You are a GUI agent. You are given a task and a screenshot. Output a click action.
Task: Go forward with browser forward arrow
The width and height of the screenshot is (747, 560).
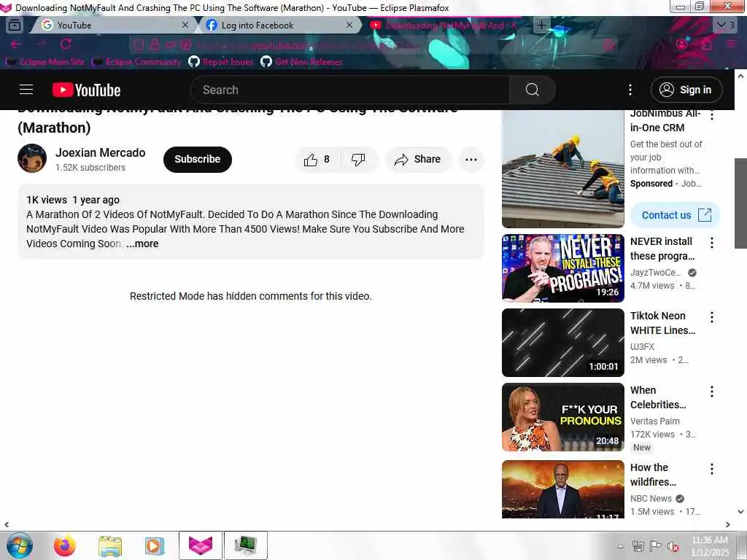(x=41, y=44)
